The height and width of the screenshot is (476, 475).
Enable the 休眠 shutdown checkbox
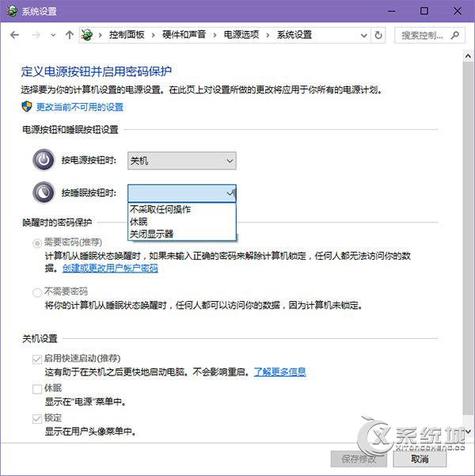click(x=37, y=389)
